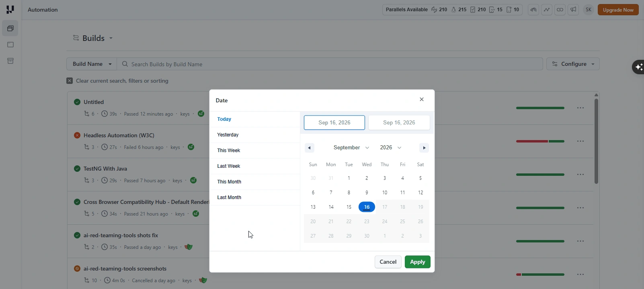Expand the Builds title dropdown
The width and height of the screenshot is (644, 289).
[111, 38]
